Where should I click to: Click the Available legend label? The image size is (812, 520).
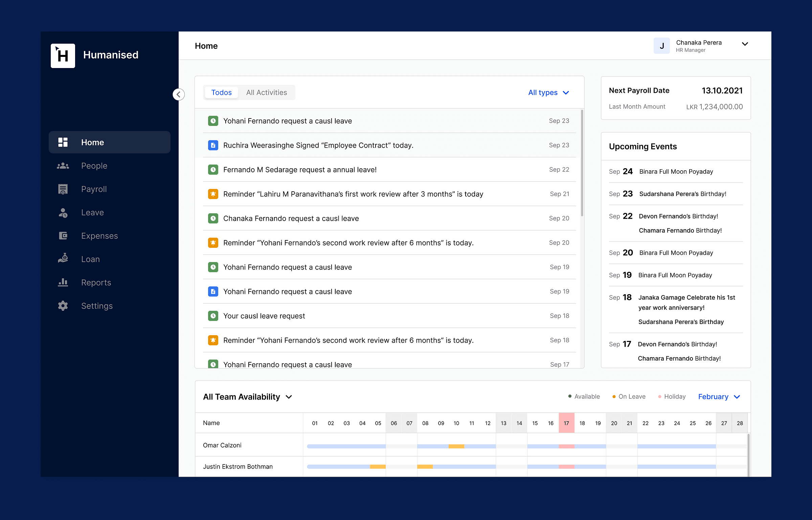587,396
